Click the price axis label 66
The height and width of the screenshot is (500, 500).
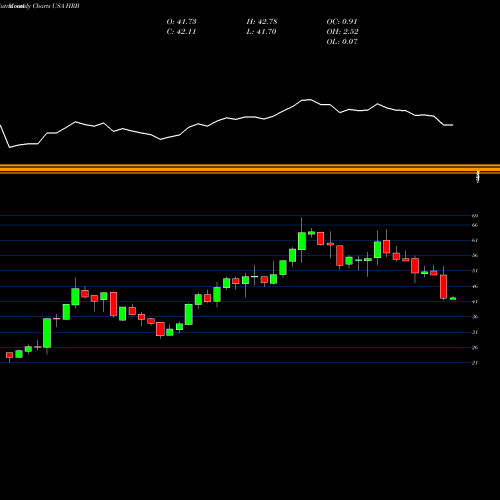(475, 225)
